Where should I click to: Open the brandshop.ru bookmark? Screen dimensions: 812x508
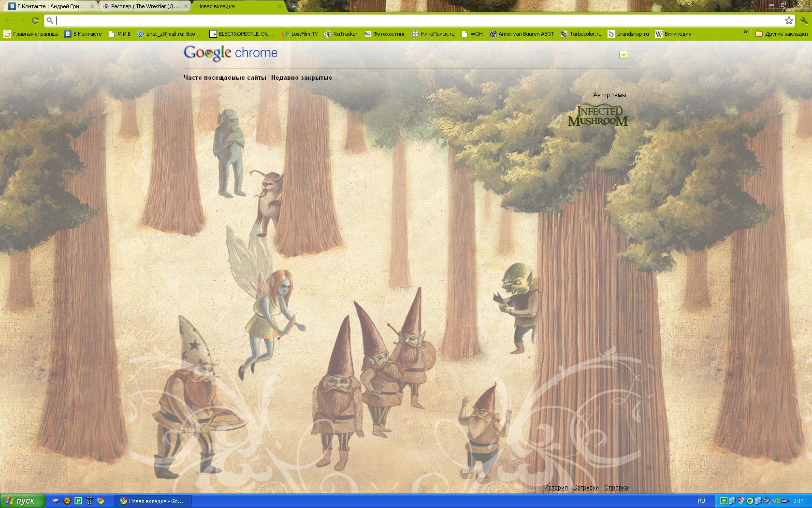tap(628, 34)
